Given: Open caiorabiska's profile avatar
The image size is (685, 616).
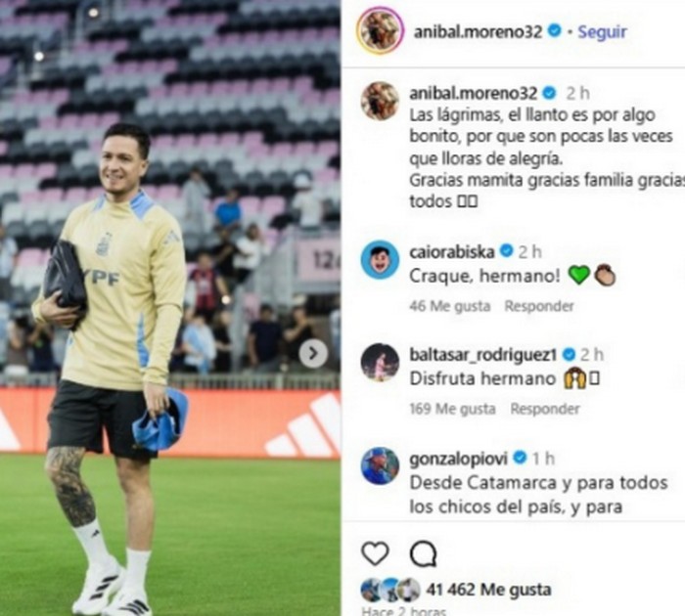Looking at the screenshot, I should point(380,260).
